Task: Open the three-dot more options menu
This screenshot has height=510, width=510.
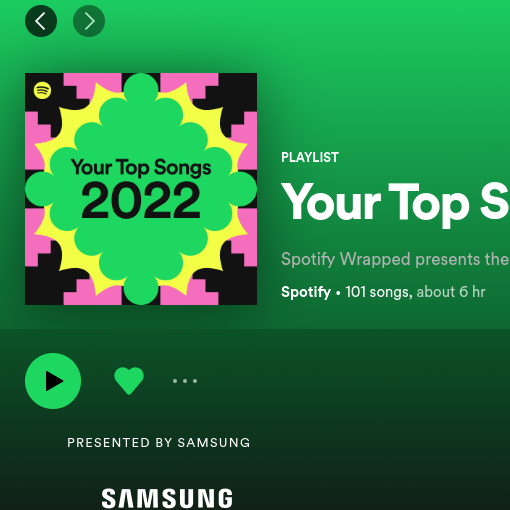Action: tap(185, 381)
